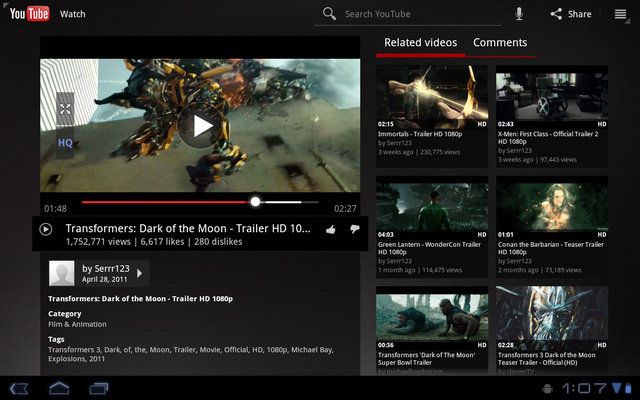Viewport: 640px width, 400px height.
Task: Dislike the video with thumbs down
Action: pyautogui.click(x=355, y=229)
